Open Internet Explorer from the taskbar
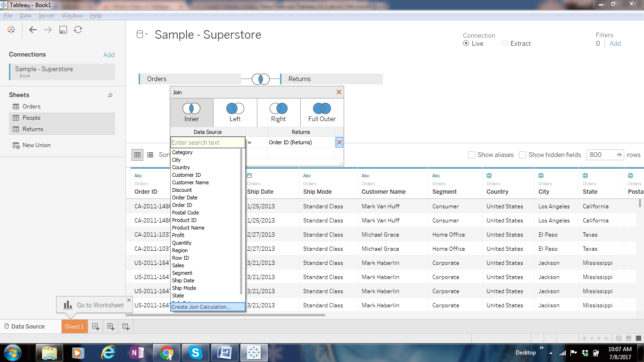The image size is (644, 362). (x=108, y=352)
